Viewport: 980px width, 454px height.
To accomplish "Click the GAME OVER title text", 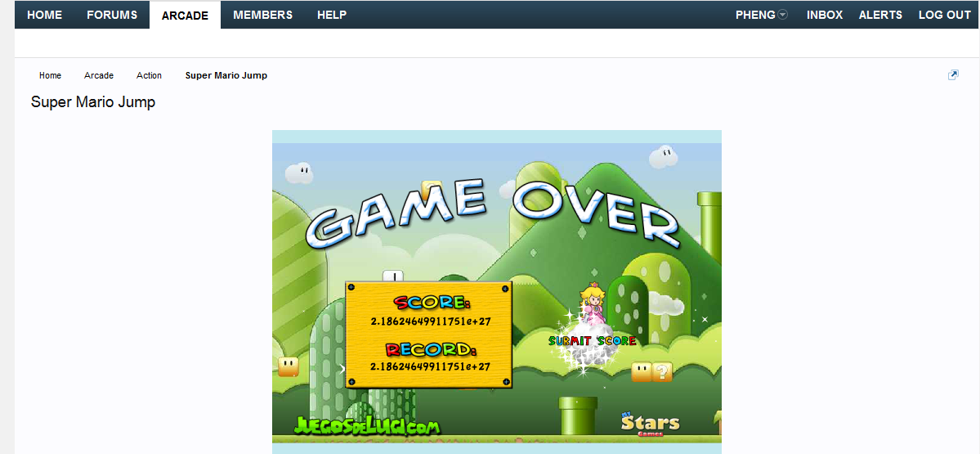I will pos(492,216).
